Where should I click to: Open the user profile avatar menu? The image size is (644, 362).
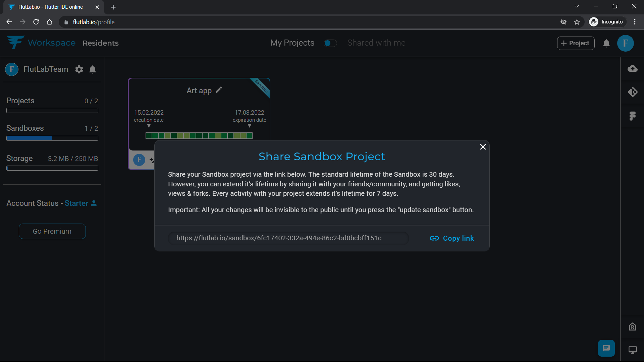click(x=626, y=43)
